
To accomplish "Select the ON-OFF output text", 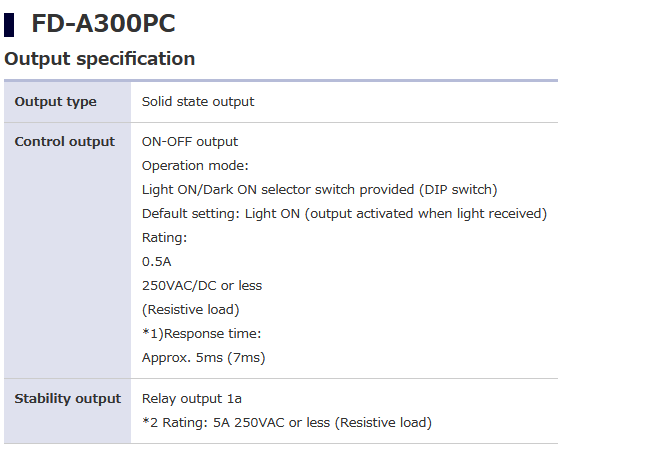I will pyautogui.click(x=190, y=142).
